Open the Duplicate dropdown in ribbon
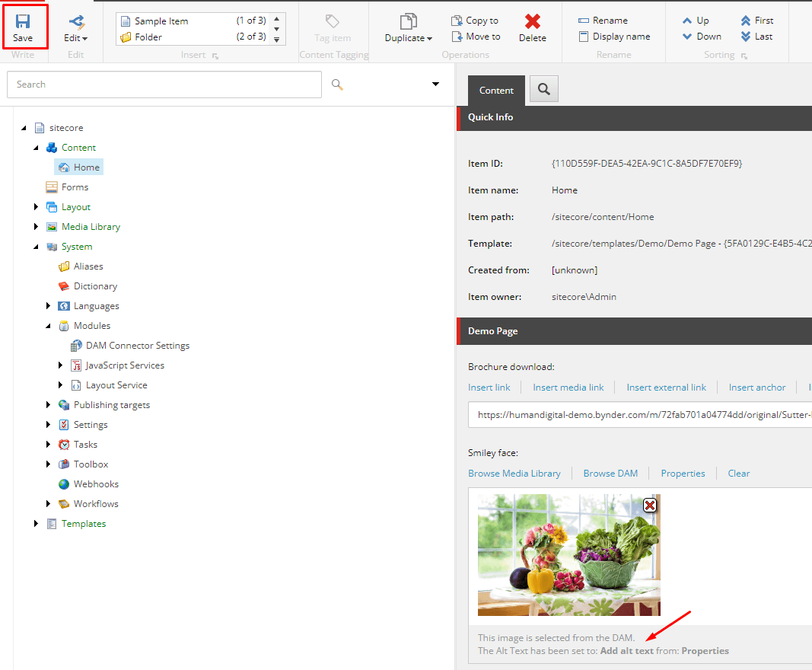 [x=409, y=38]
